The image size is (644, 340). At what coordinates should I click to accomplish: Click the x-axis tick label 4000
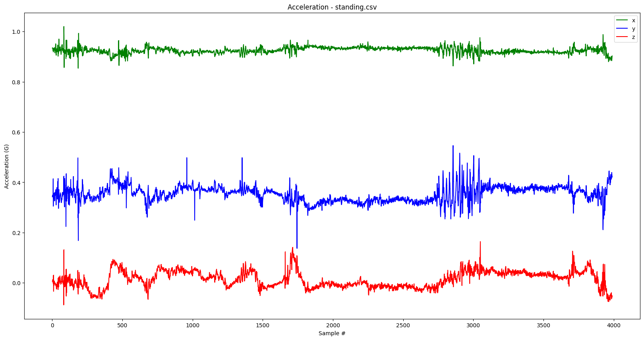coord(614,325)
